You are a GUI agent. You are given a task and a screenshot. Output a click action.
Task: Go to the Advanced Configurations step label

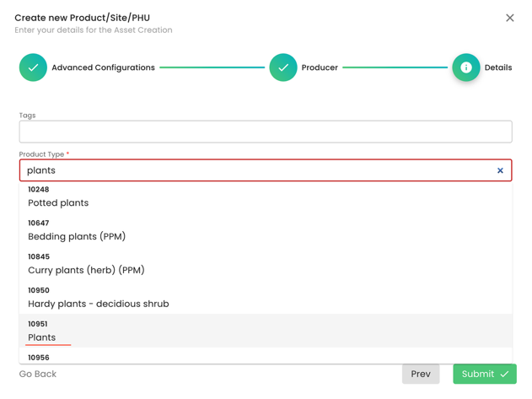(103, 67)
